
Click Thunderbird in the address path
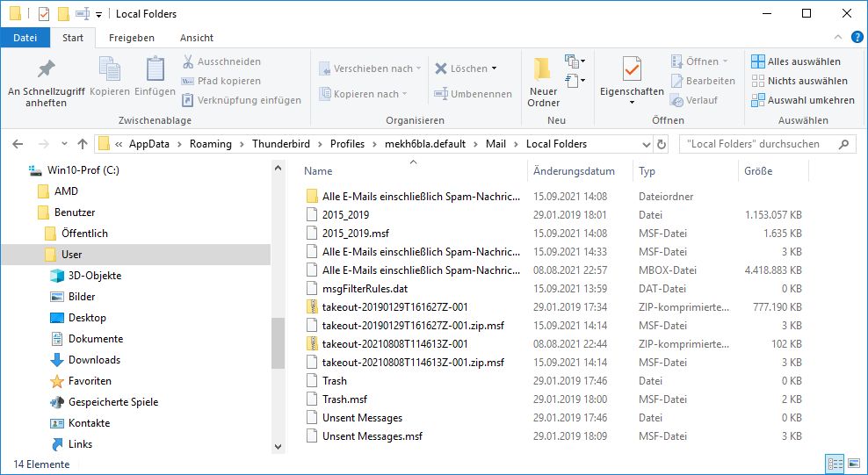282,144
